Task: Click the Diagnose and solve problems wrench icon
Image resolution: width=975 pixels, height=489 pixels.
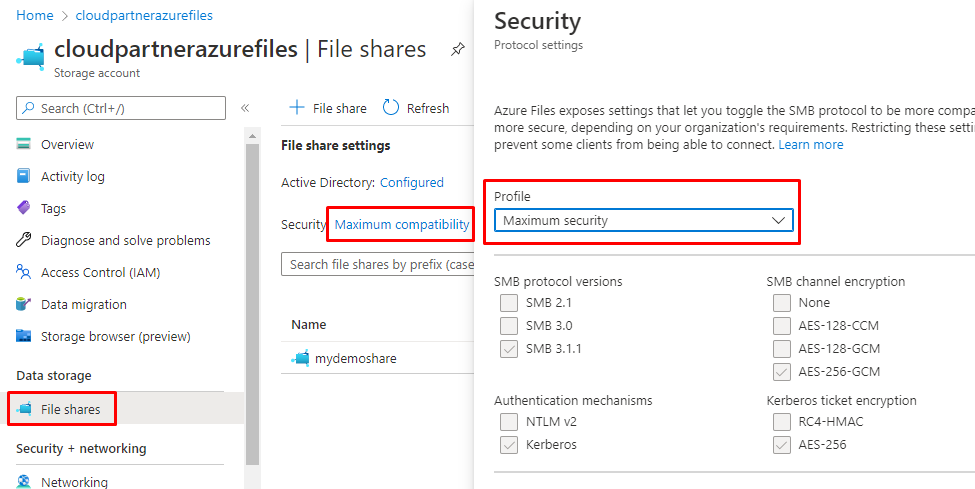Action: tap(25, 240)
